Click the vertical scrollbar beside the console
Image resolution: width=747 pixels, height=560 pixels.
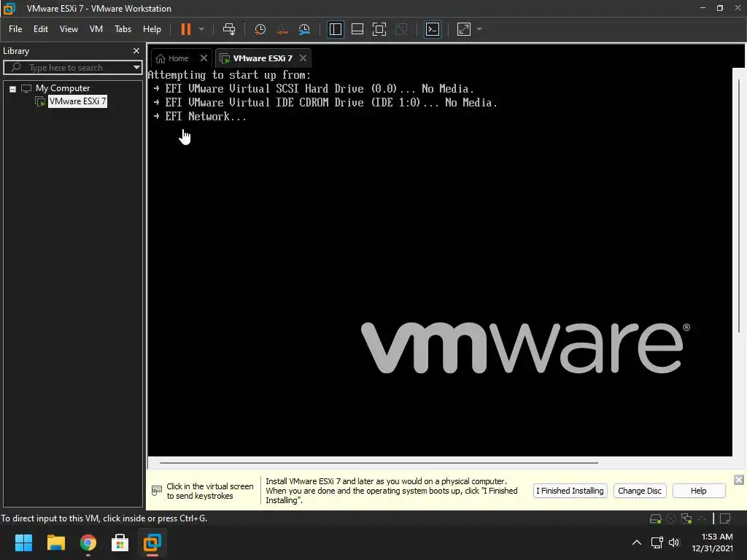click(739, 205)
